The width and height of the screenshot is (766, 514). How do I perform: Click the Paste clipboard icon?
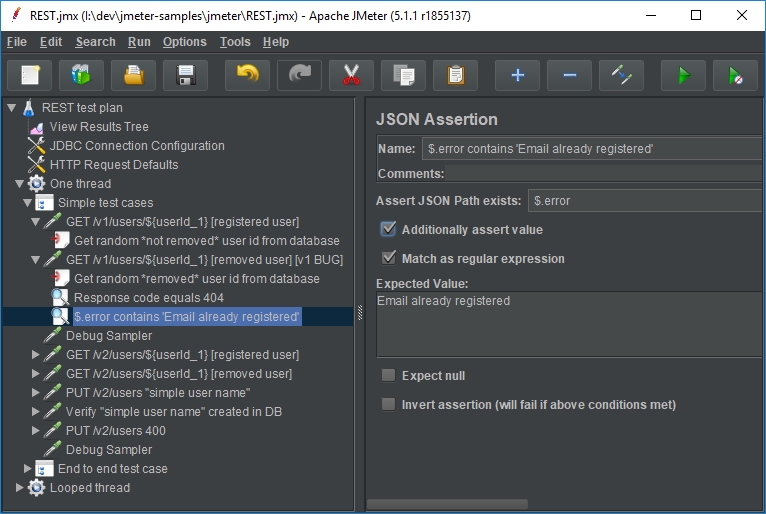455,76
